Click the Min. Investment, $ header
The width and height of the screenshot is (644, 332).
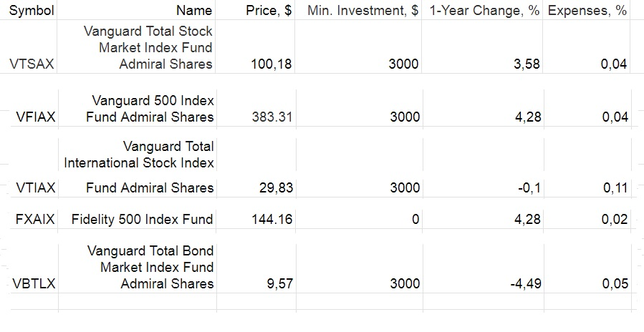(362, 11)
